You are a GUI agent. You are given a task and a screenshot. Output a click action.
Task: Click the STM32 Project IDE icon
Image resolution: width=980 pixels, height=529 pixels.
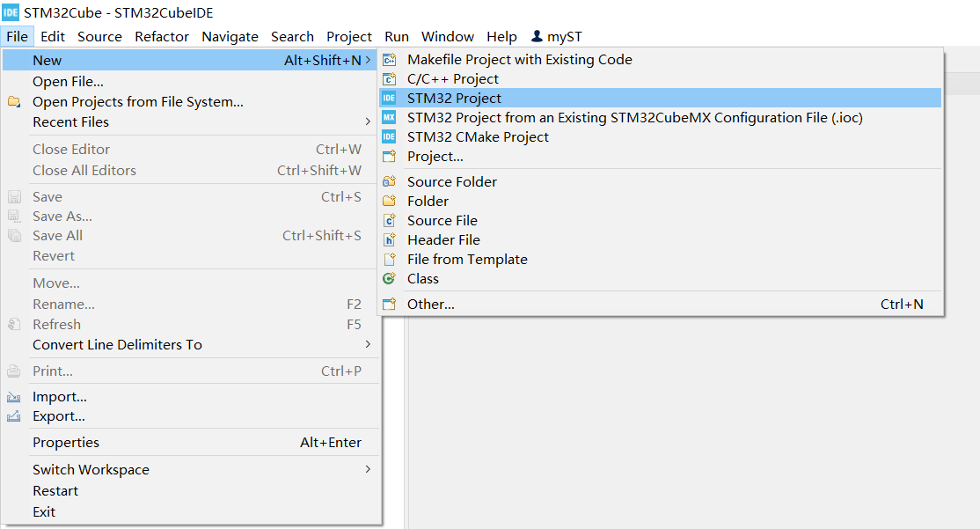click(x=390, y=99)
